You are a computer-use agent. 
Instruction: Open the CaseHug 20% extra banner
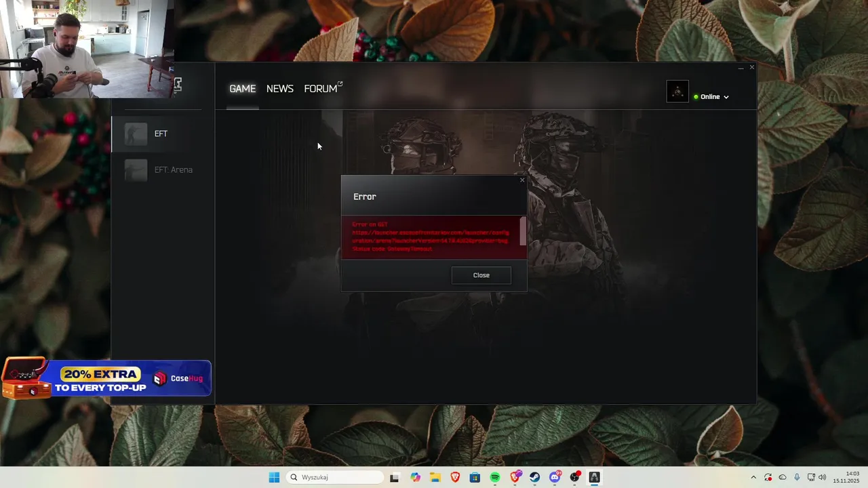coord(106,378)
